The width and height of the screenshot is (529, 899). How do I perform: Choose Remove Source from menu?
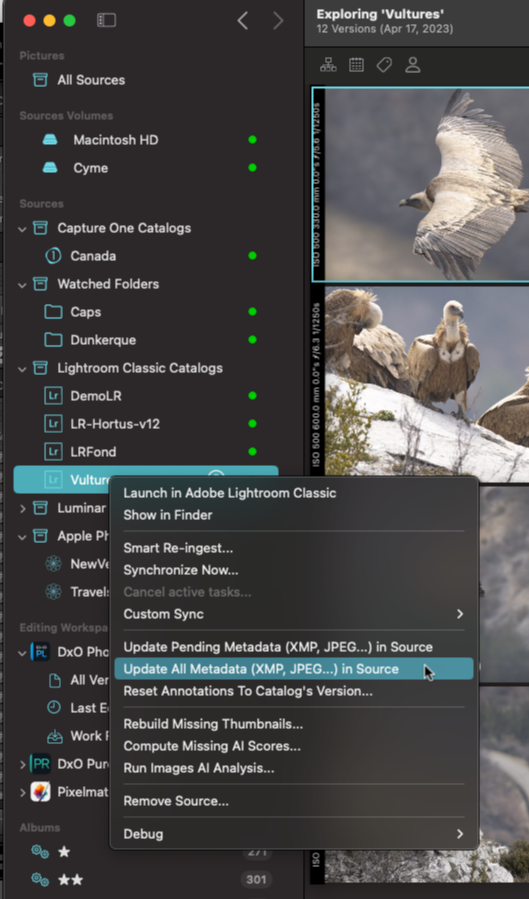click(294, 801)
